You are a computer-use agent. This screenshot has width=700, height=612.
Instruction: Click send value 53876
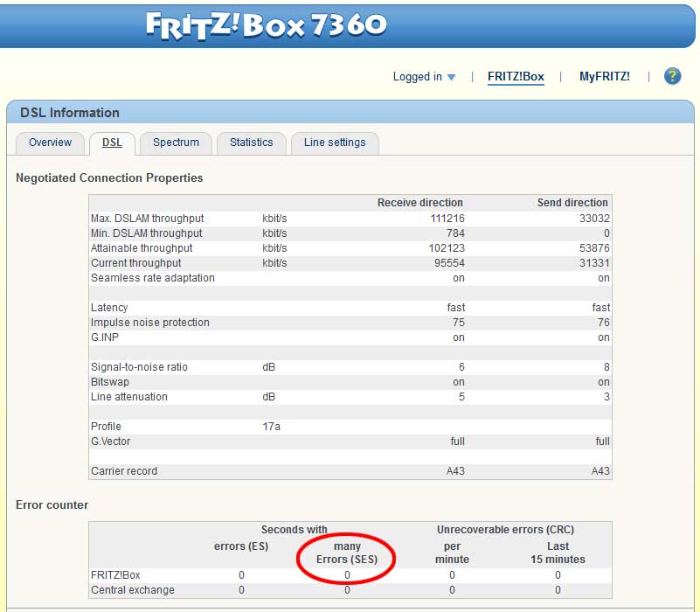(x=594, y=248)
